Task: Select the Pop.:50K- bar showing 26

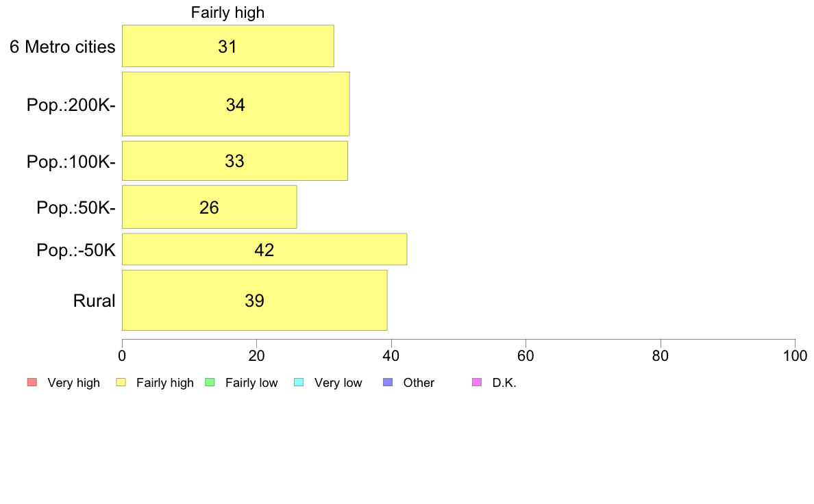Action: point(209,207)
